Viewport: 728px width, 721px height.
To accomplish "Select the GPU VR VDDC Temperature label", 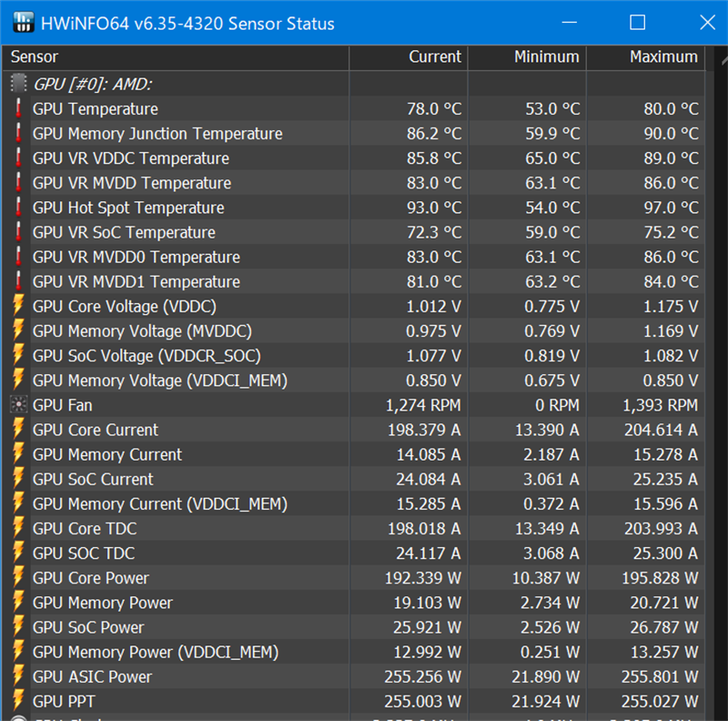I will point(131,158).
